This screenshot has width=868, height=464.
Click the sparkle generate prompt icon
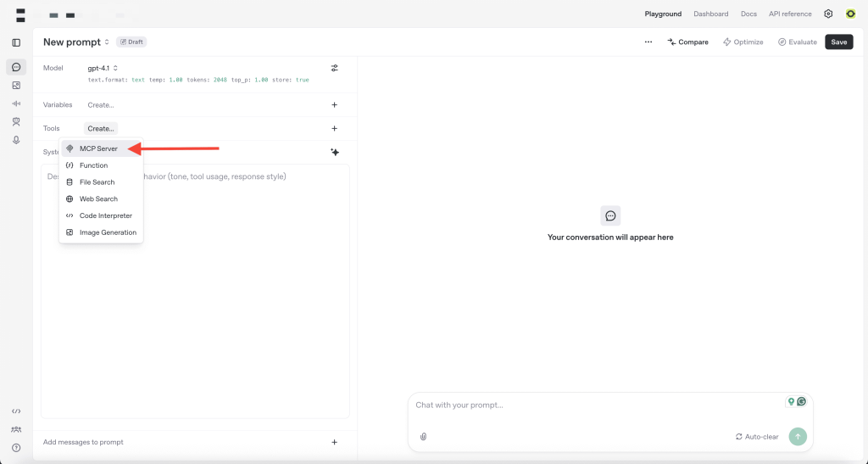(x=334, y=152)
